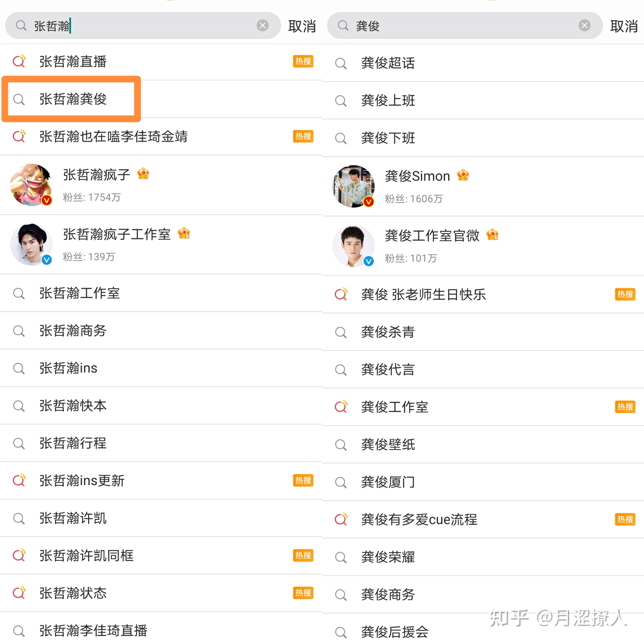Tap 取消 beside the 龚俊 search box

click(x=624, y=26)
